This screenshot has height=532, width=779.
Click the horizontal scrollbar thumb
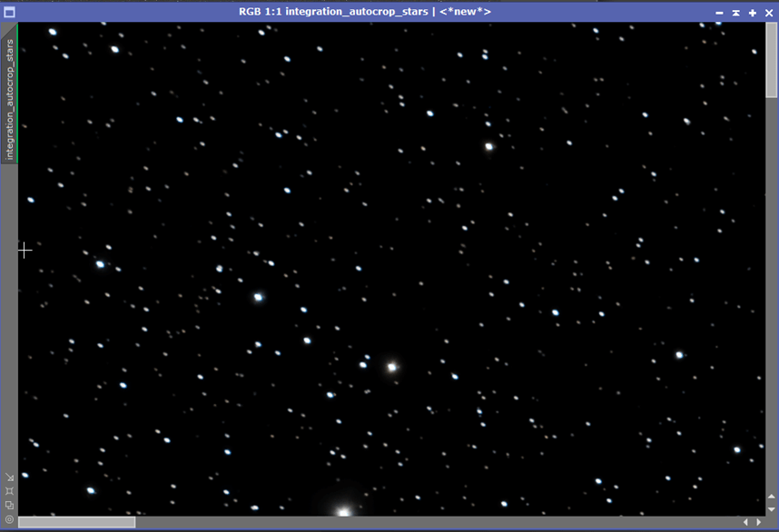point(77,522)
